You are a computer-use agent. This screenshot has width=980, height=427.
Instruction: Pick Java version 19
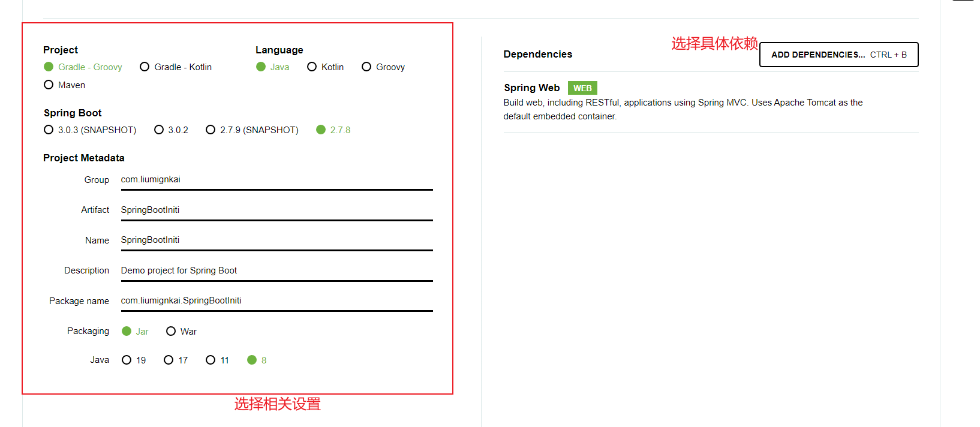[x=127, y=360]
